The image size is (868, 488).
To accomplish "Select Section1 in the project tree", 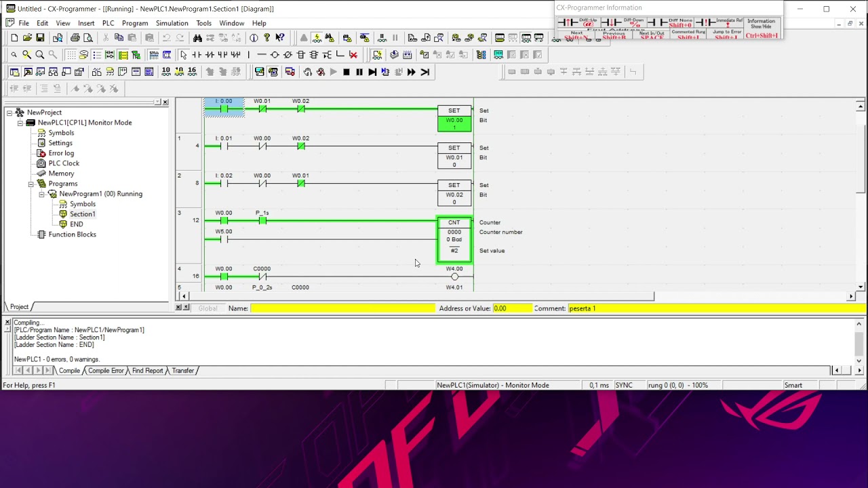I will 82,214.
